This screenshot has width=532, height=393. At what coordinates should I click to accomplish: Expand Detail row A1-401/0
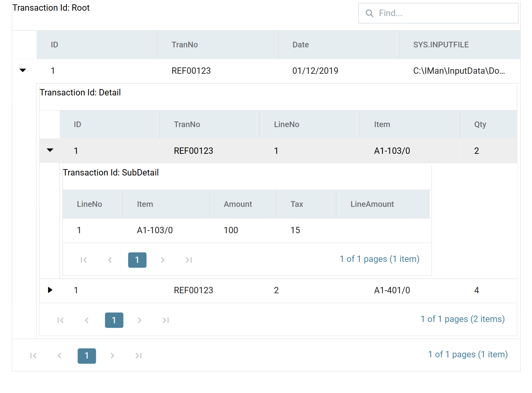point(50,290)
